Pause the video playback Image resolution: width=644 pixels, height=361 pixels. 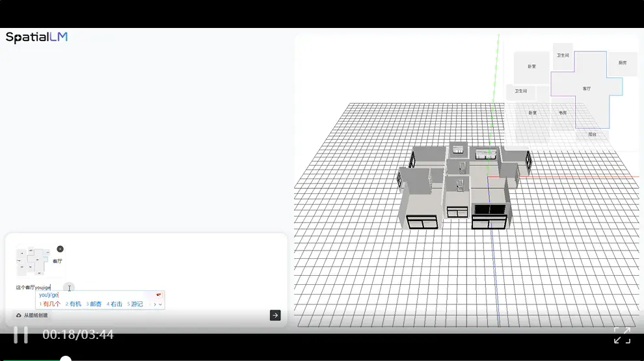pos(21,335)
